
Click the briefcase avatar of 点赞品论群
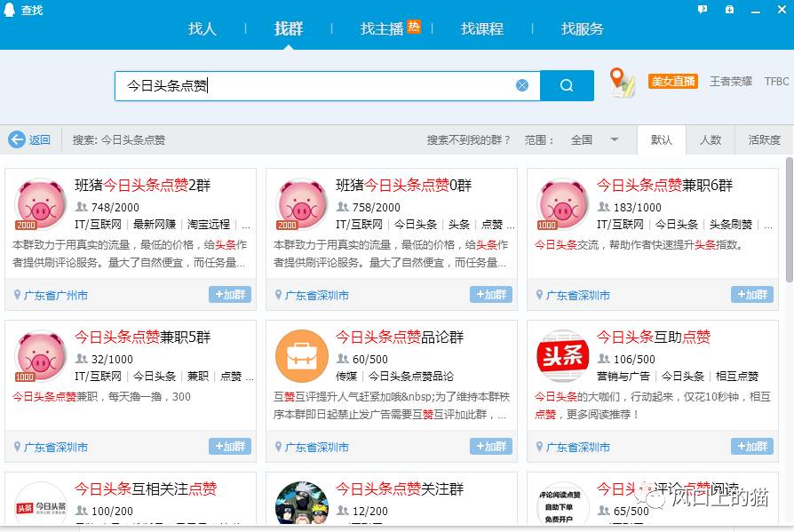tap(300, 354)
